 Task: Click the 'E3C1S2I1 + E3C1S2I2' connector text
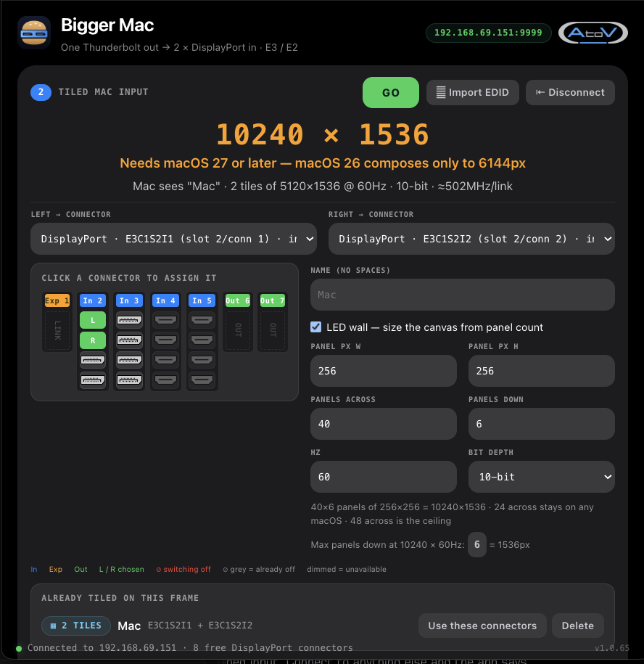coord(199,626)
